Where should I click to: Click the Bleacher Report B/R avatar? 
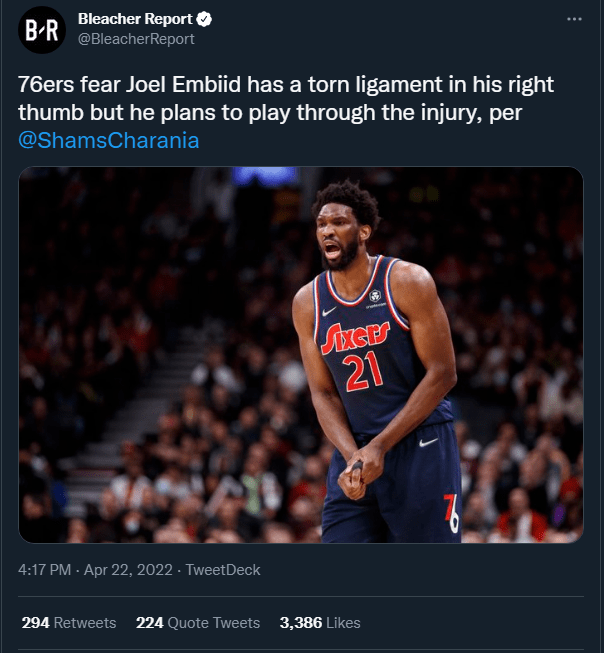coord(41,30)
